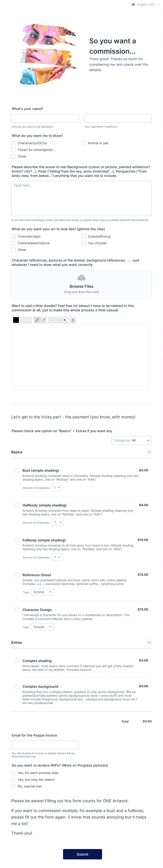This screenshot has height=868, width=163.
Task: Collapse the Basics pricing section
Action: 149,452
